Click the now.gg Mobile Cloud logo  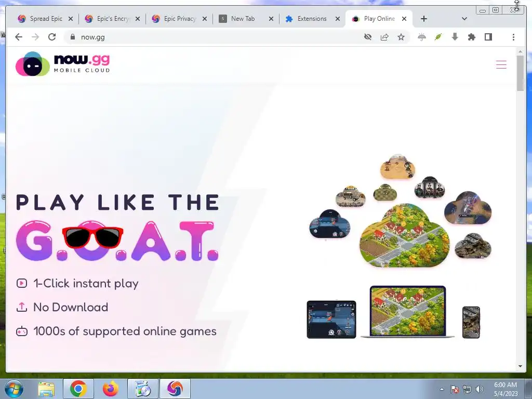[x=63, y=64]
